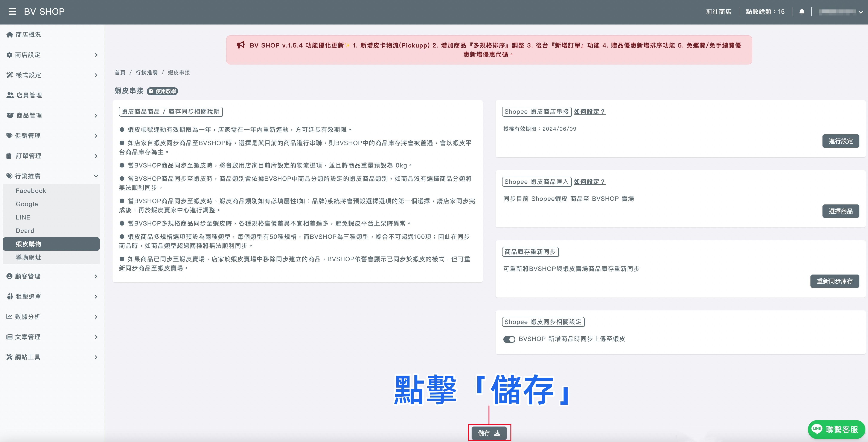Click the 數據分析 chart icon
Screen dimensions: 868x442
point(9,316)
